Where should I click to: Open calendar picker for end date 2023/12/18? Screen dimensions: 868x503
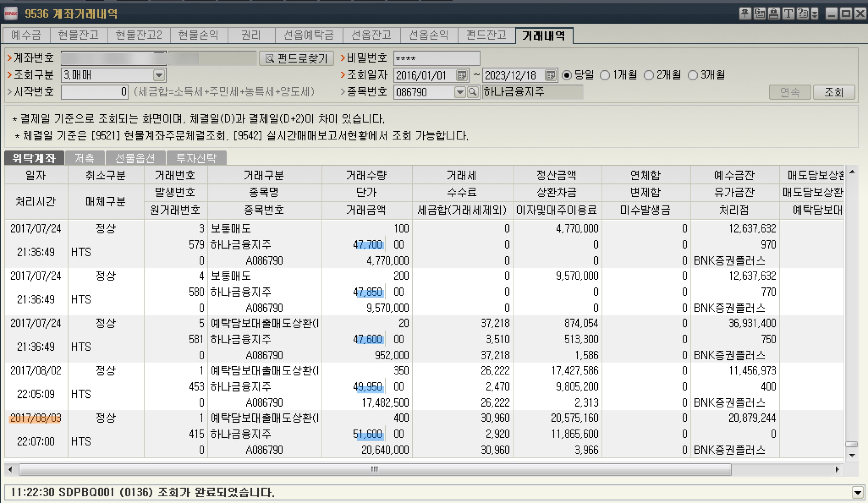pos(550,75)
